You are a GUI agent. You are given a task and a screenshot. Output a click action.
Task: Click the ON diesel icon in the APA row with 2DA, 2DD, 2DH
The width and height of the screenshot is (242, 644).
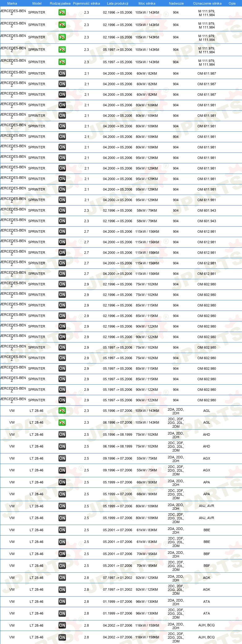(62, 482)
